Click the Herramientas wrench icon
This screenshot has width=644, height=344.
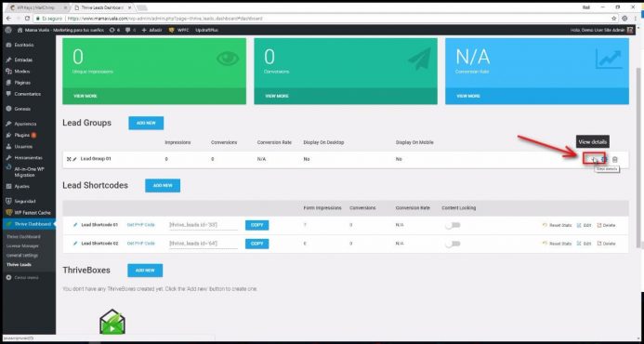click(x=8, y=158)
